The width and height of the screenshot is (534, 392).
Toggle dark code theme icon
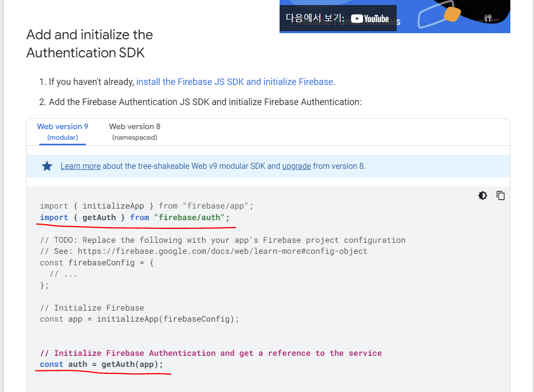pyautogui.click(x=483, y=195)
